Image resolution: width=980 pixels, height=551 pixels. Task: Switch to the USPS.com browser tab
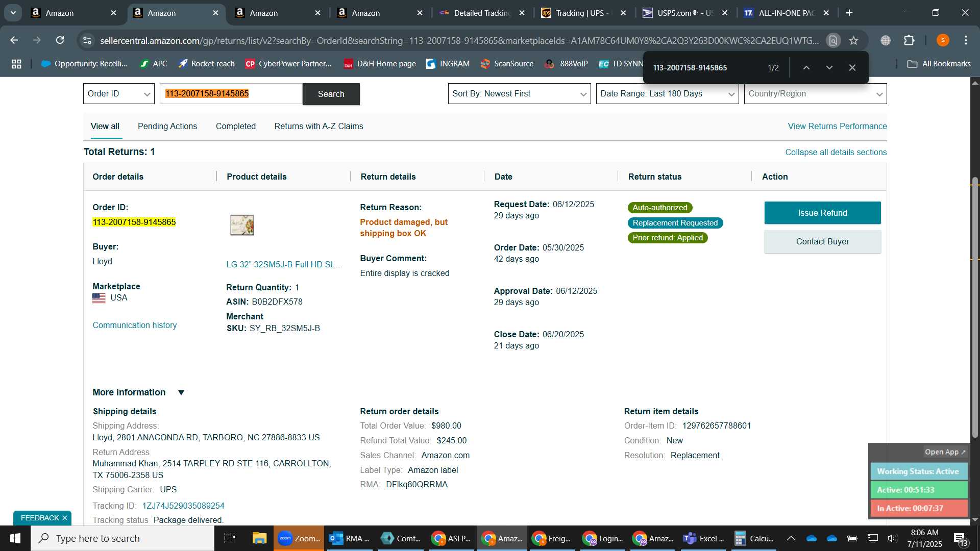pos(684,13)
